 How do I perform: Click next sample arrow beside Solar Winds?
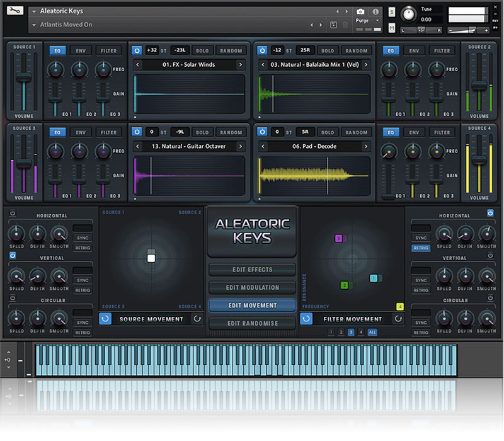[x=240, y=65]
